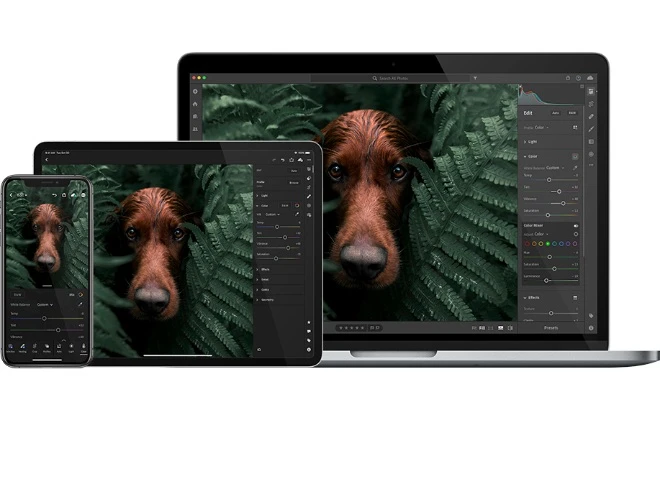Open White Balance Custom dropdown on laptop

(555, 168)
